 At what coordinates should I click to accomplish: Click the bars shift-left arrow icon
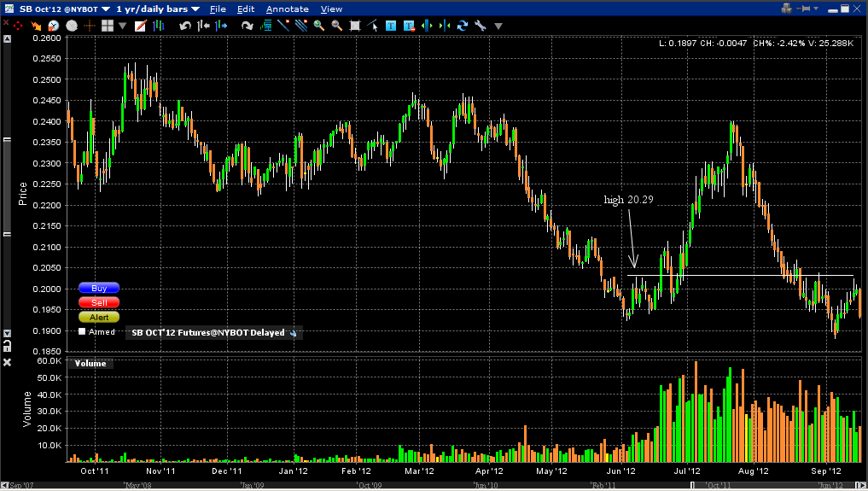[203, 26]
